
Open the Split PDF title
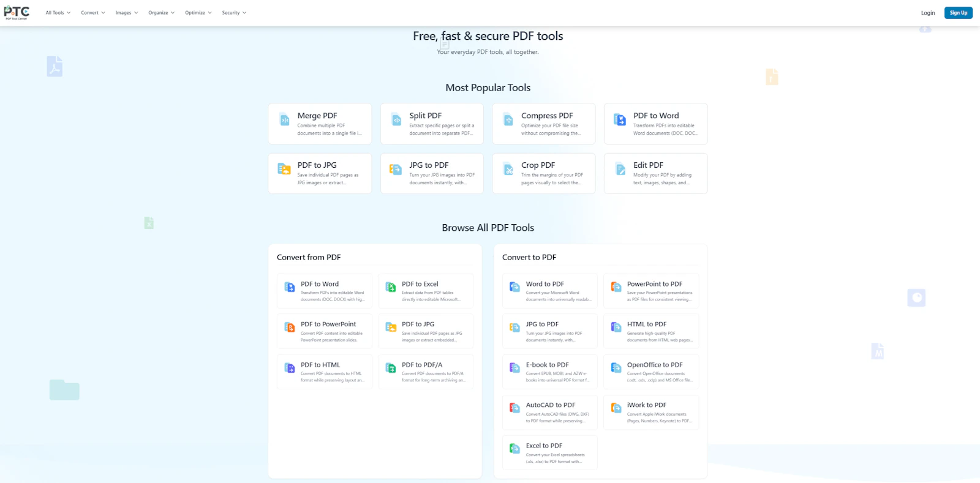pos(426,116)
